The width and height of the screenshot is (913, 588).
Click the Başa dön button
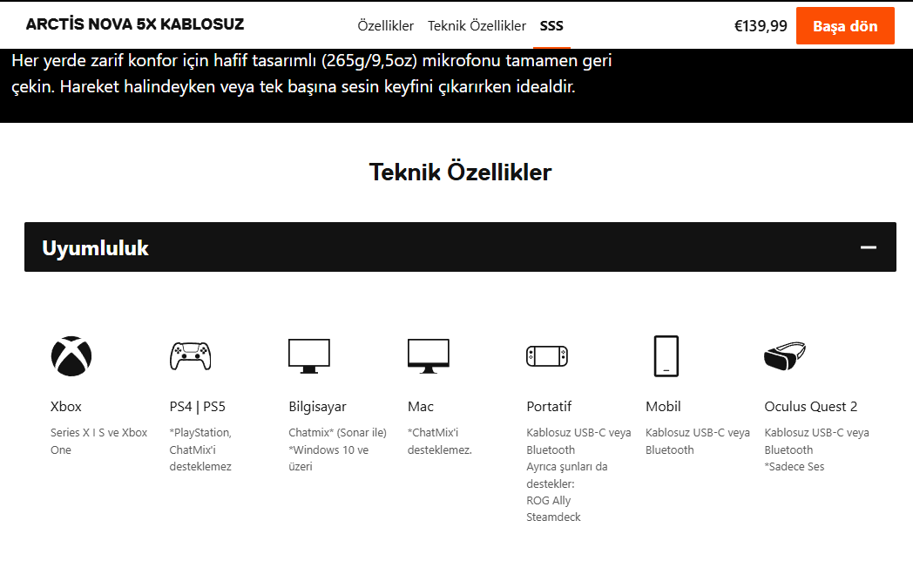(845, 25)
